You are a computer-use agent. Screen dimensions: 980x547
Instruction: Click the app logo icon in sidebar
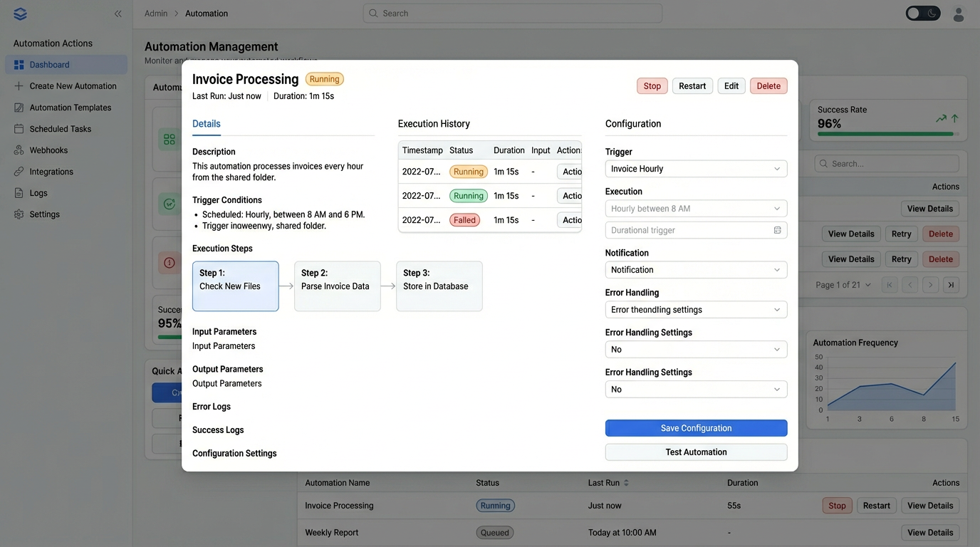(x=20, y=14)
